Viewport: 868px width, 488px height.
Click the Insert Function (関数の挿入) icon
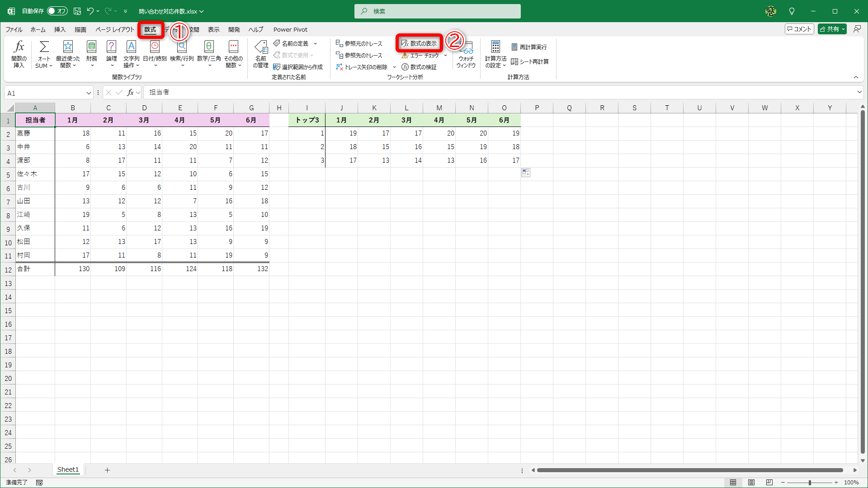point(19,53)
